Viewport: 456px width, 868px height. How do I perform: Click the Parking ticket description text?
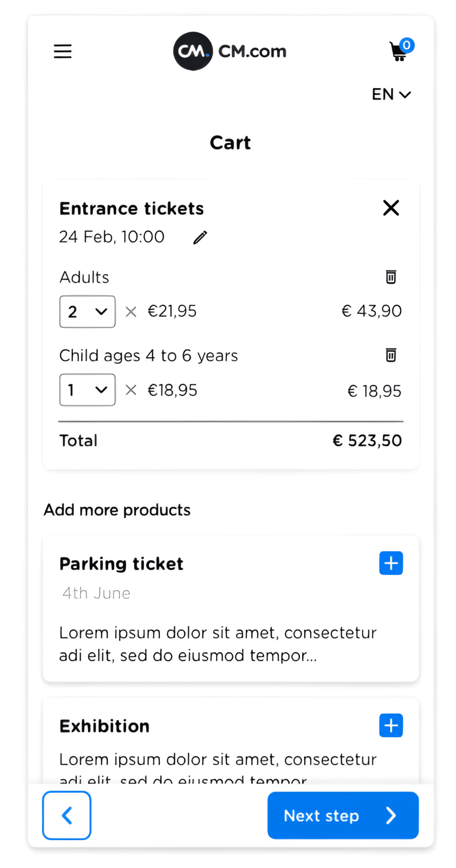[x=218, y=644]
